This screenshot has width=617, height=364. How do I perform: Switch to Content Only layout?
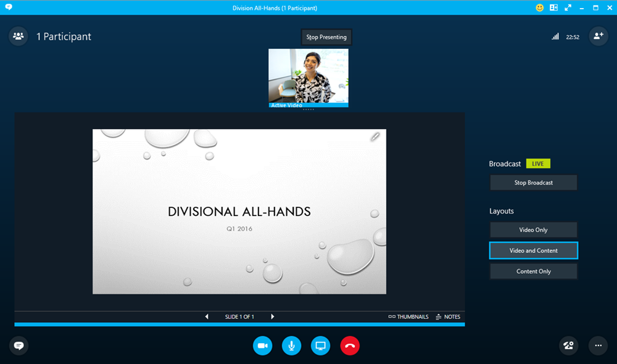click(533, 271)
